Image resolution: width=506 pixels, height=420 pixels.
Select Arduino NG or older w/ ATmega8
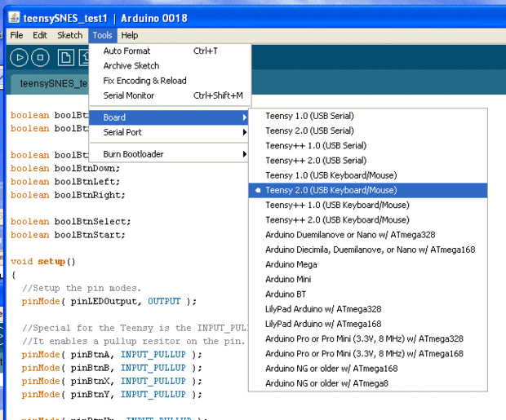pos(368,383)
